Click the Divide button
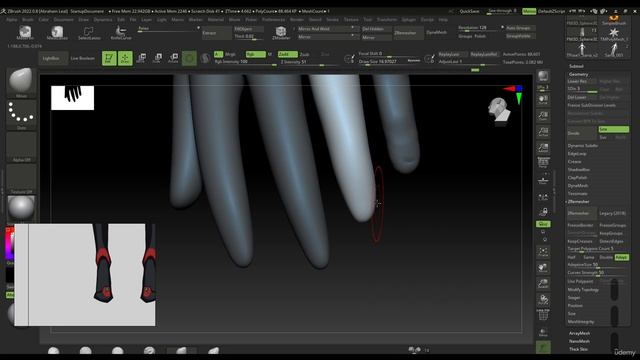This screenshot has width=640, height=360. pyautogui.click(x=582, y=133)
